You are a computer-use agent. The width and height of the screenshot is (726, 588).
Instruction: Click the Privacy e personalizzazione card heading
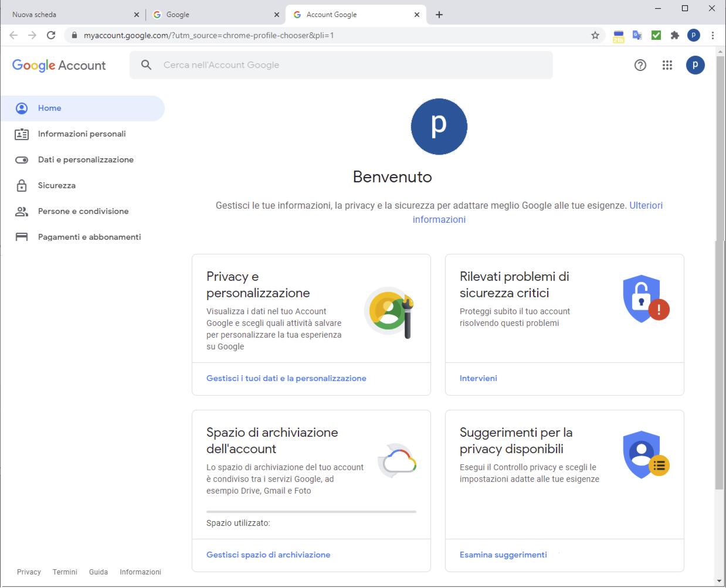258,285
